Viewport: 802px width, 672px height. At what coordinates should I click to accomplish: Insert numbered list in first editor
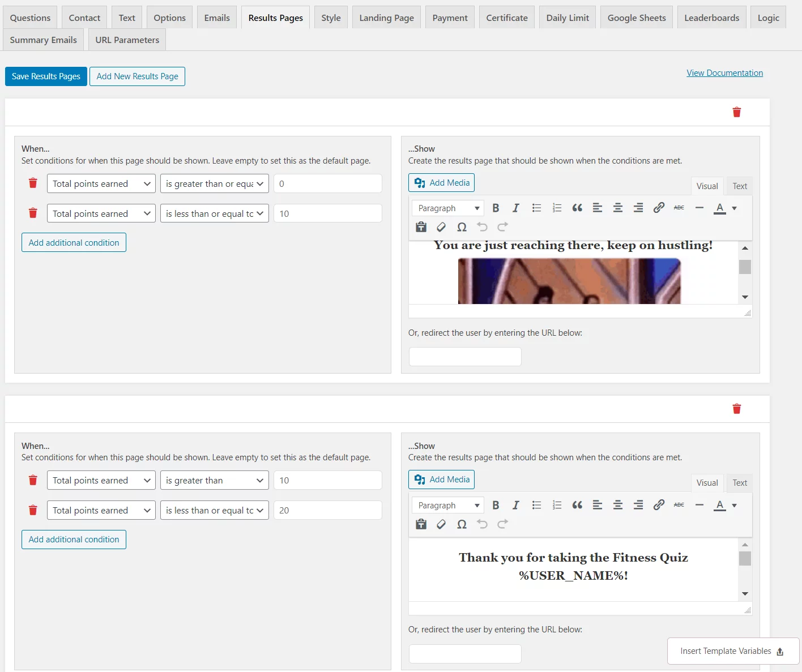click(x=557, y=208)
